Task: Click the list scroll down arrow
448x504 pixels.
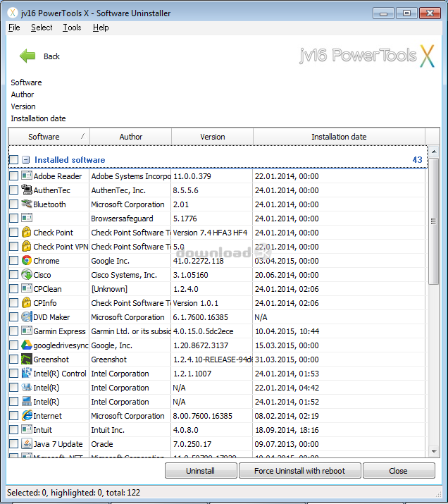Action: click(433, 451)
